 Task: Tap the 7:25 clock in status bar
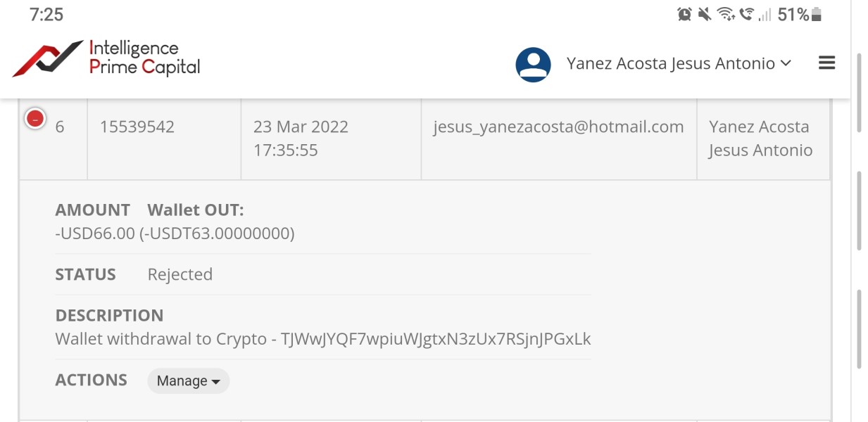[x=46, y=15]
